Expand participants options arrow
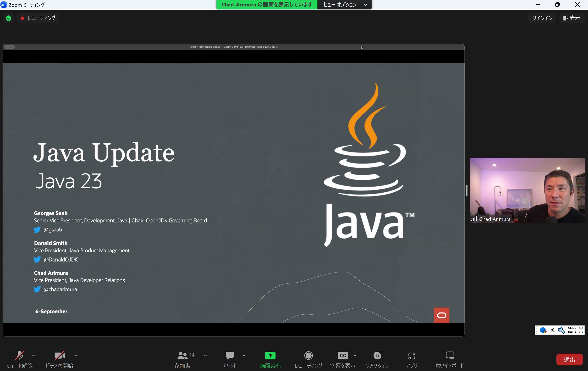Image resolution: width=588 pixels, height=371 pixels. pos(205,356)
